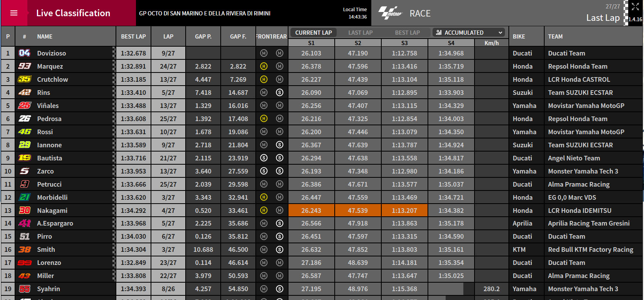
Task: Click the Marquez rider name
Action: (50, 66)
